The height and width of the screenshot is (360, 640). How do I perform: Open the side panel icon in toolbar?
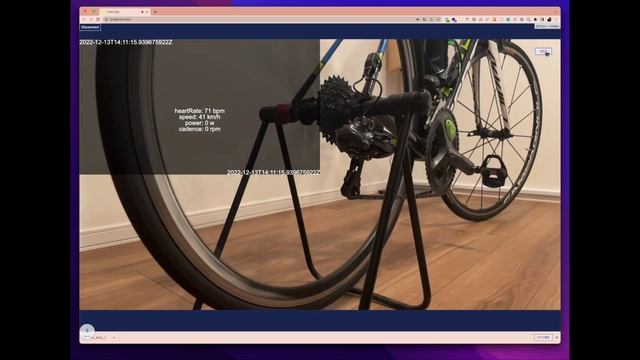click(x=542, y=19)
